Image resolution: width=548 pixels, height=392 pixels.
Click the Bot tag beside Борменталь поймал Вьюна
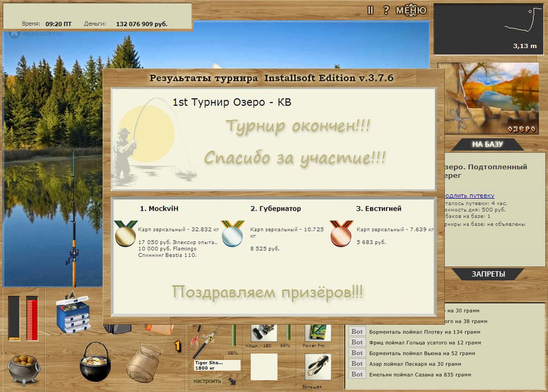[x=357, y=353]
